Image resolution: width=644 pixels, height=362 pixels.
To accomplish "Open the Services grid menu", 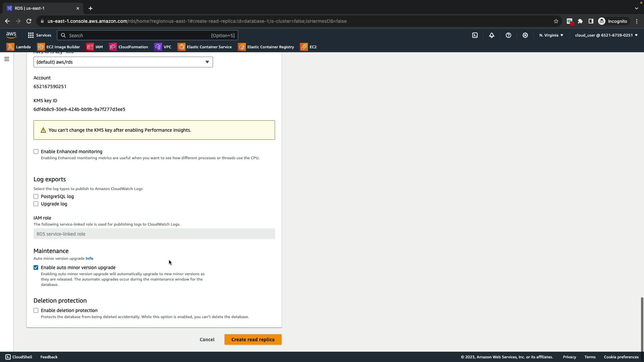I will click(40, 35).
